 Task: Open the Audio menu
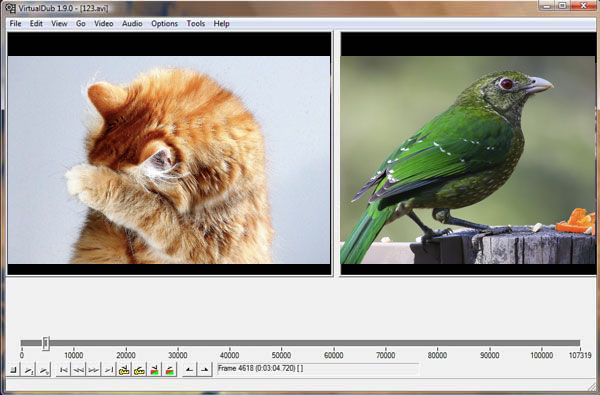pyautogui.click(x=132, y=24)
